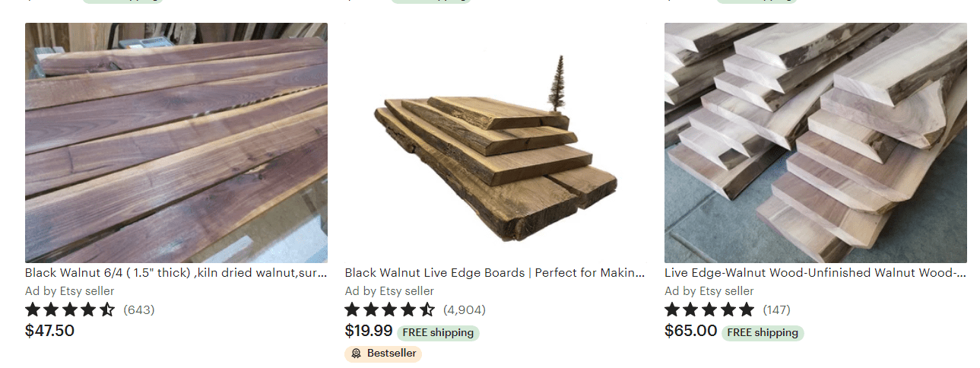The image size is (980, 368).
Task: Click the star rating with 4,904 reviews
Action: (390, 309)
